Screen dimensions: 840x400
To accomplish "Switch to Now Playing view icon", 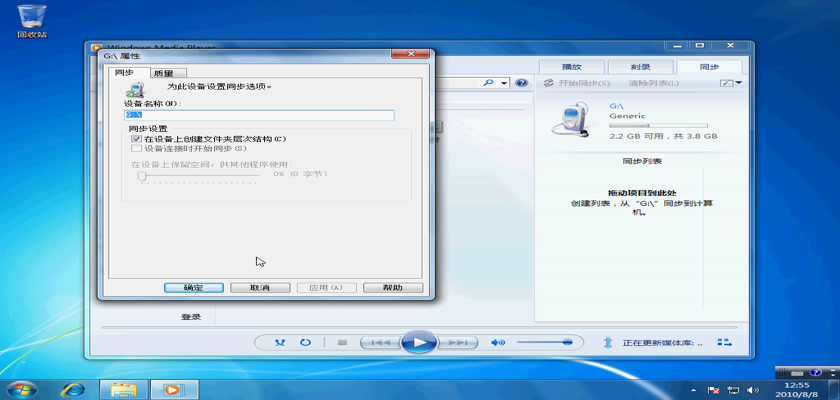I will (x=723, y=343).
